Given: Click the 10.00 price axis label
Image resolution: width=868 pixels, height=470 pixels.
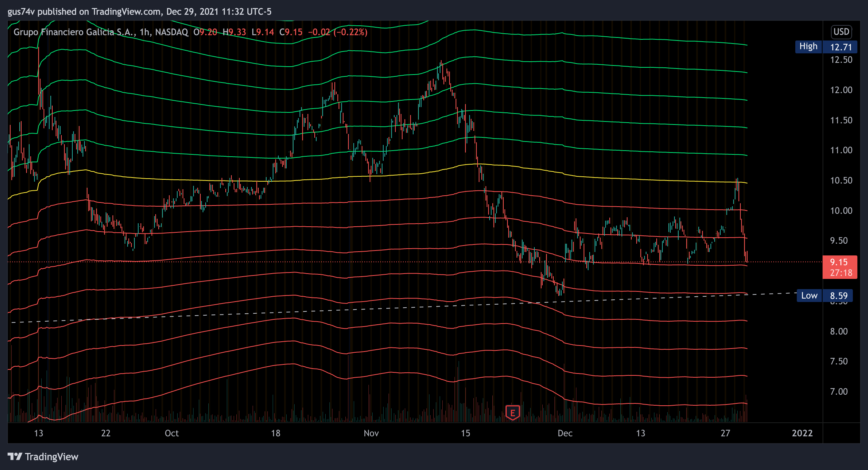Looking at the screenshot, I should (x=841, y=211).
